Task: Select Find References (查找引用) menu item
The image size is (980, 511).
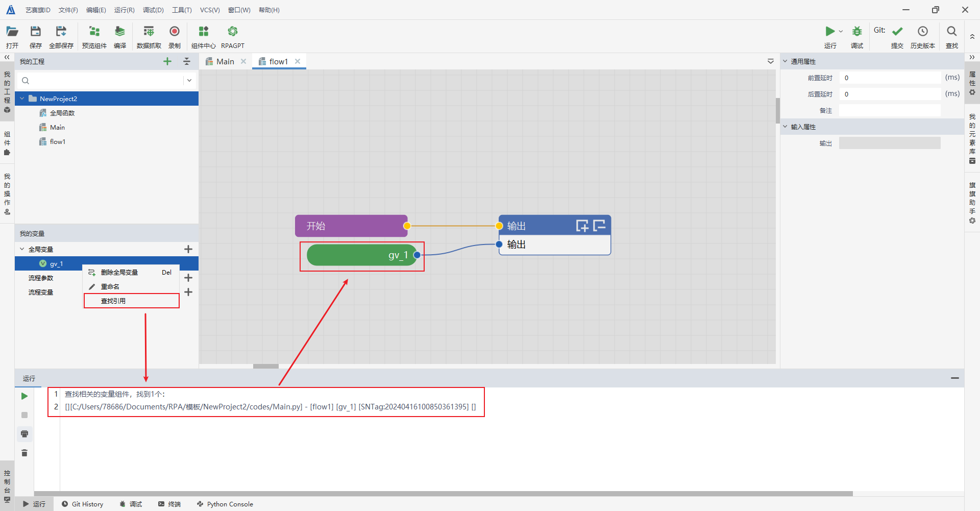Action: [132, 301]
